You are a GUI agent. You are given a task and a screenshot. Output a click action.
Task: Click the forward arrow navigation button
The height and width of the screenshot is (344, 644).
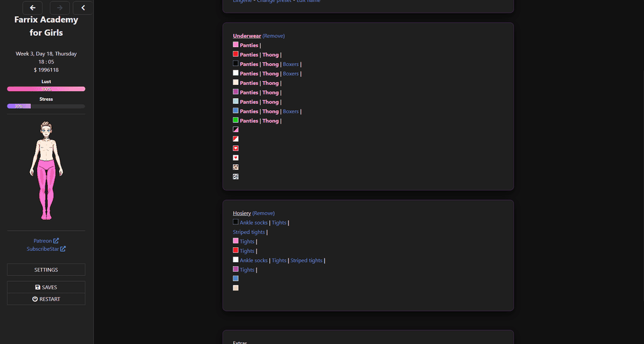tap(60, 8)
